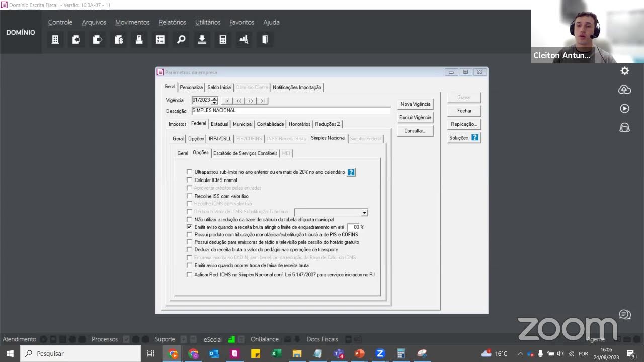Image resolution: width=644 pixels, height=362 pixels.
Task: Switch to the Saldo Inicial tab
Action: point(219,87)
